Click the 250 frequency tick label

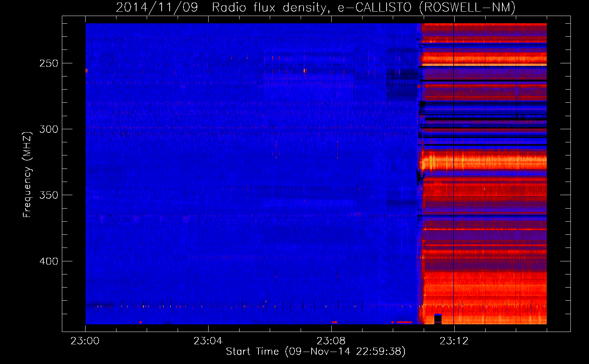[x=49, y=63]
